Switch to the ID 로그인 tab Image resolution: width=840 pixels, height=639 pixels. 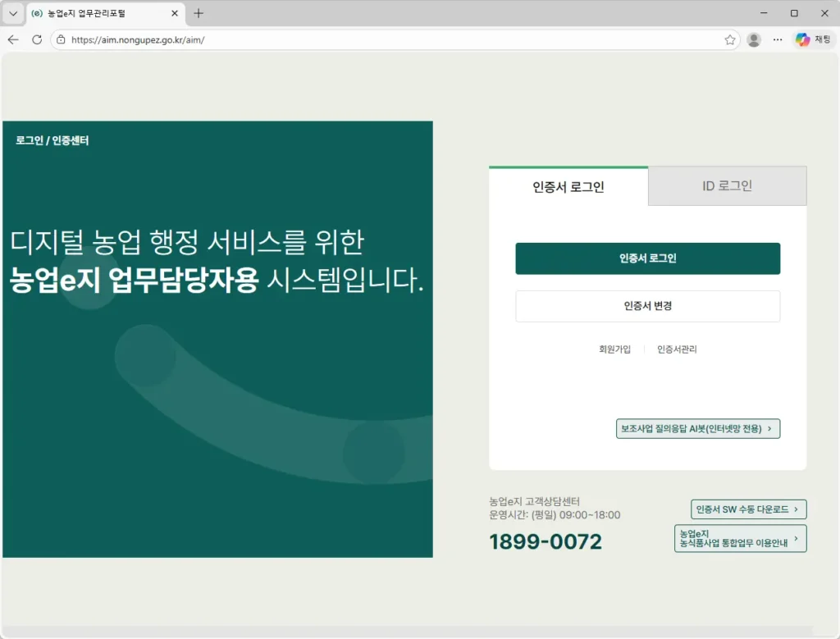(x=727, y=185)
